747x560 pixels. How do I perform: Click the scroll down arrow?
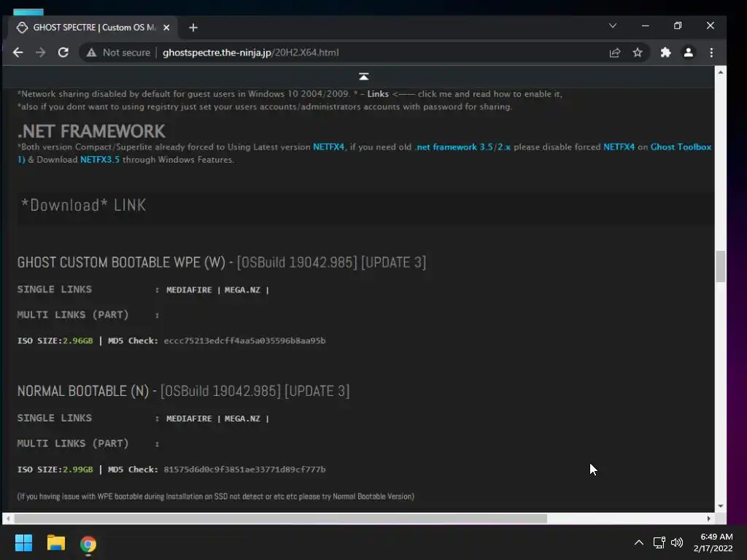pos(720,506)
